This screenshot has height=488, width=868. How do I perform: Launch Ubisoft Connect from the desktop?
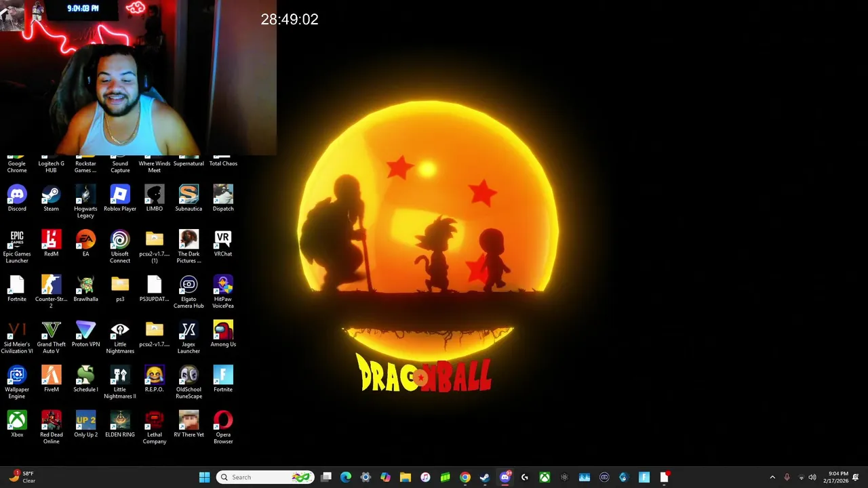pos(120,247)
